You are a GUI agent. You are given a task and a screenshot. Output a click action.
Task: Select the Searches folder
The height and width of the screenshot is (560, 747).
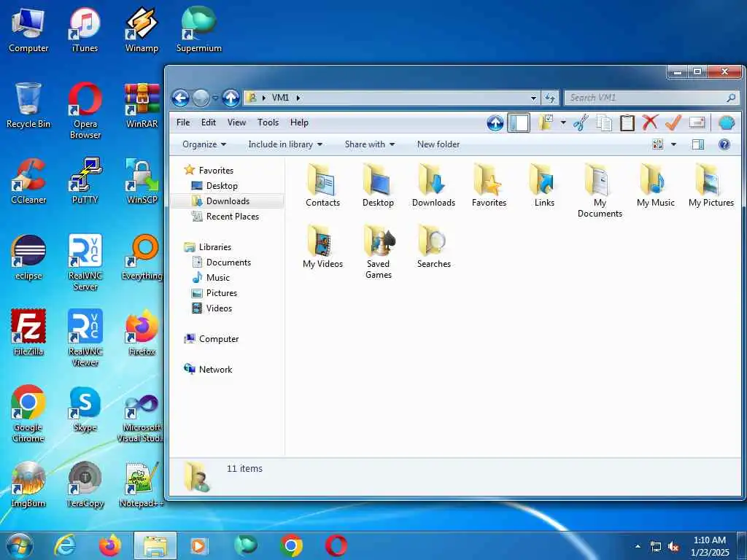pos(433,246)
